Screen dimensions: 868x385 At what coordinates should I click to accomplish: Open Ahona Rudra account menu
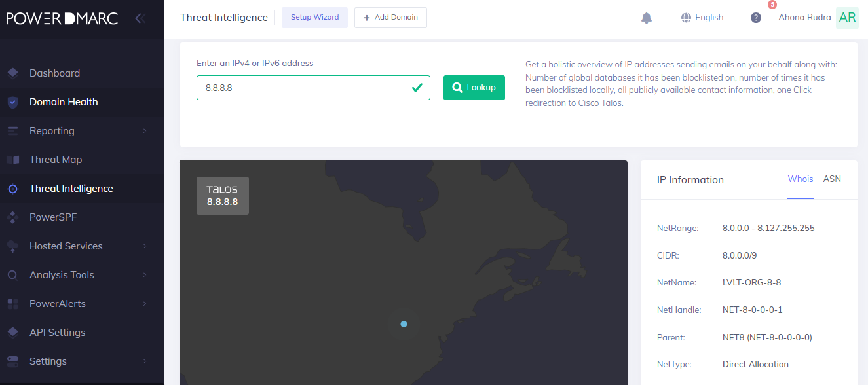804,18
